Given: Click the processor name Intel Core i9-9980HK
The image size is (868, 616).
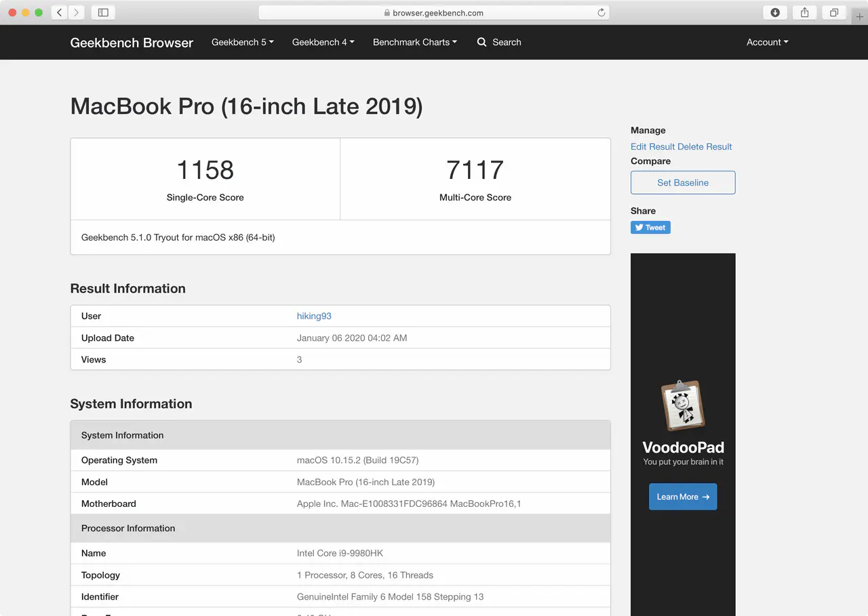Looking at the screenshot, I should click(340, 553).
